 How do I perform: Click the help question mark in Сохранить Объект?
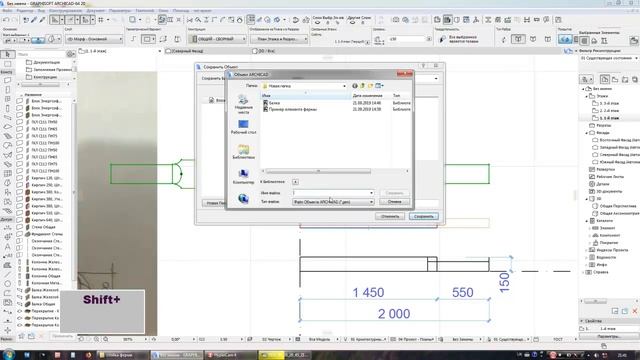424,66
